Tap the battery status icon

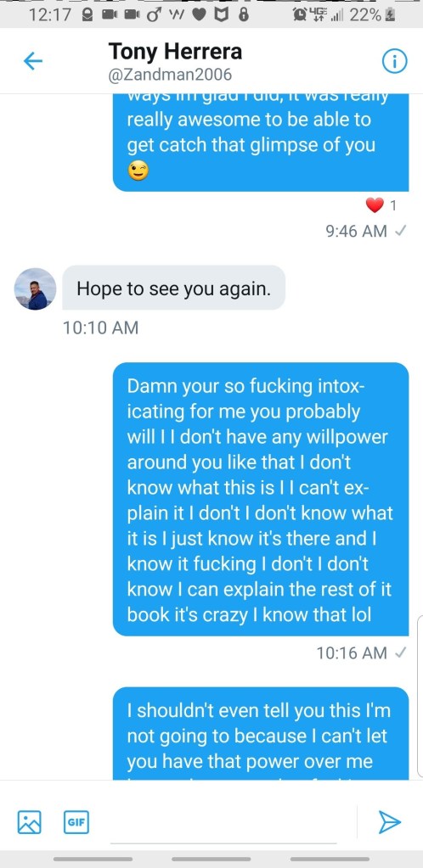390,15
